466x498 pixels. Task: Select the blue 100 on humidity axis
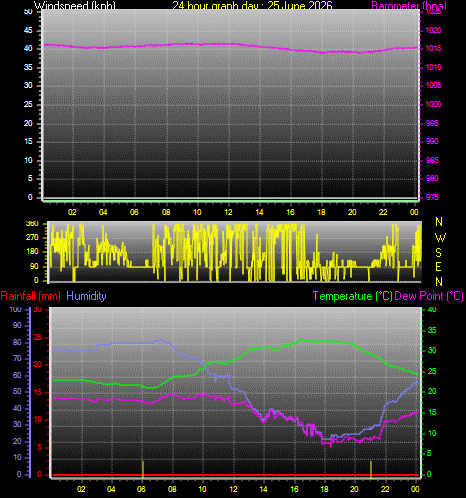(x=15, y=309)
